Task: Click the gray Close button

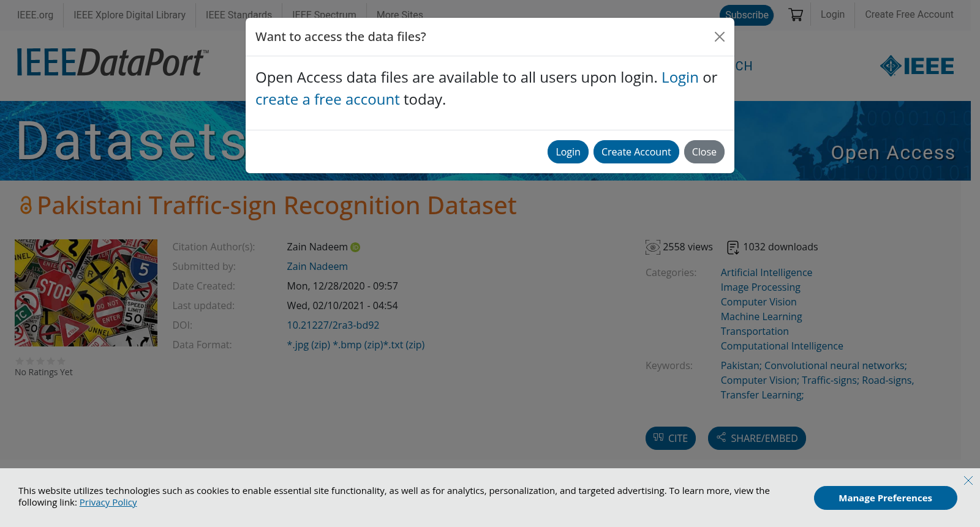Action: coord(704,152)
